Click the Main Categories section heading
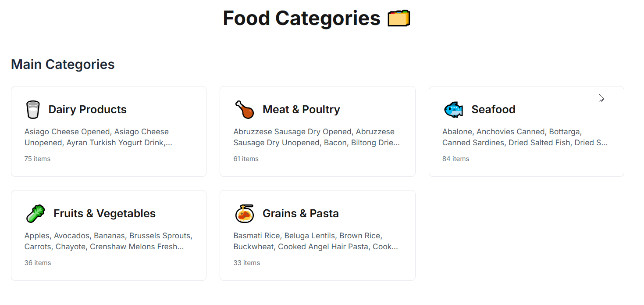The width and height of the screenshot is (644, 305). coord(63,64)
